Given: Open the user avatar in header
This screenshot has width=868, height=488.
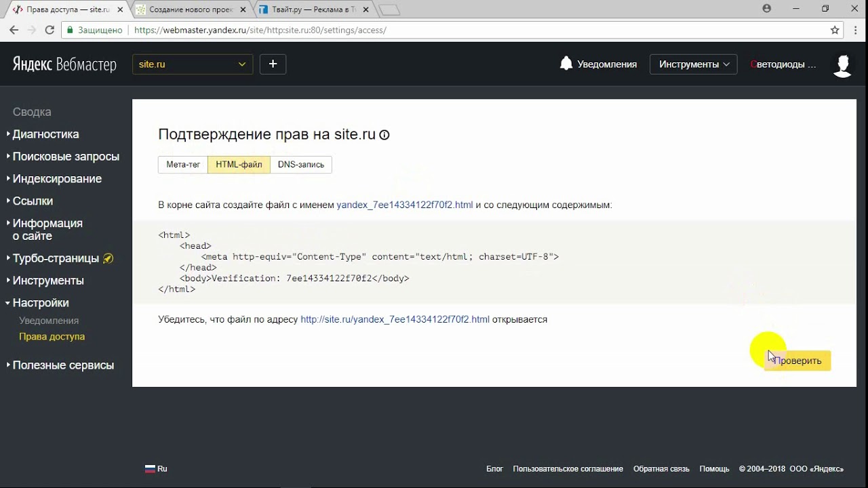Looking at the screenshot, I should pos(842,65).
